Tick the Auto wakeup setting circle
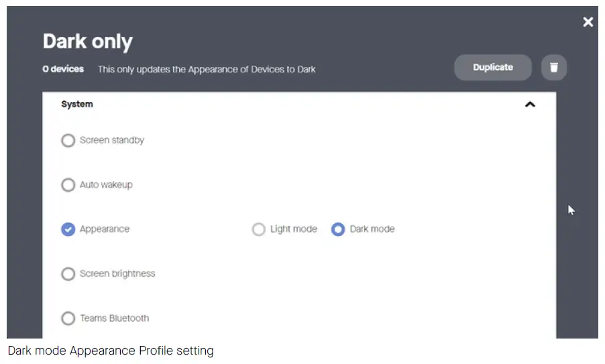The image size is (605, 364). point(68,185)
